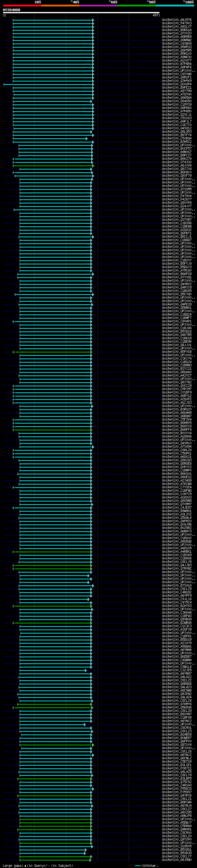Select the UniRef100_A2Q0U2 label
Image resolution: width=197 pixels, height=868 pixels.
(x=177, y=230)
